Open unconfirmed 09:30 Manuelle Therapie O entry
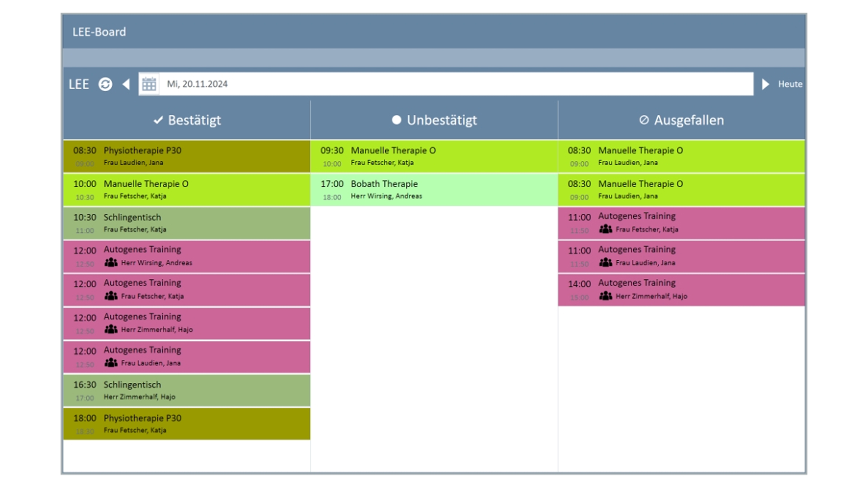 click(x=434, y=156)
